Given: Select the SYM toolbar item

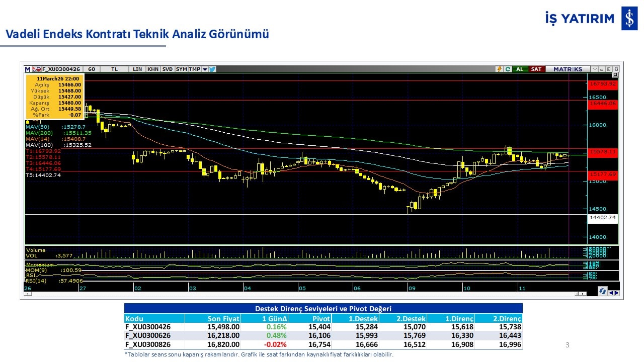Looking at the screenshot, I should pos(182,69).
